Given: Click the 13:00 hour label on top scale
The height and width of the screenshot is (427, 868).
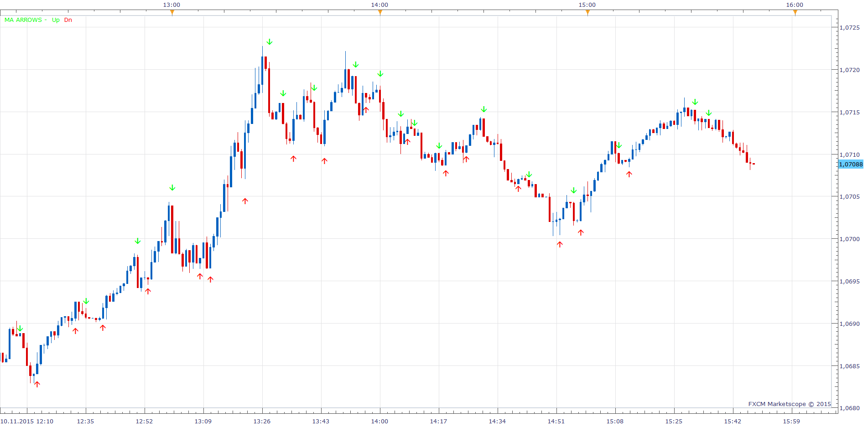Looking at the screenshot, I should tap(172, 5).
